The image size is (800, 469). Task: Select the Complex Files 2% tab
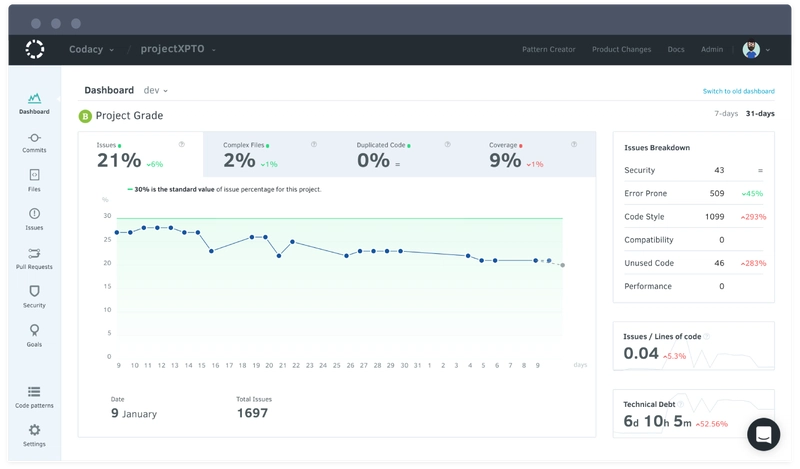270,155
